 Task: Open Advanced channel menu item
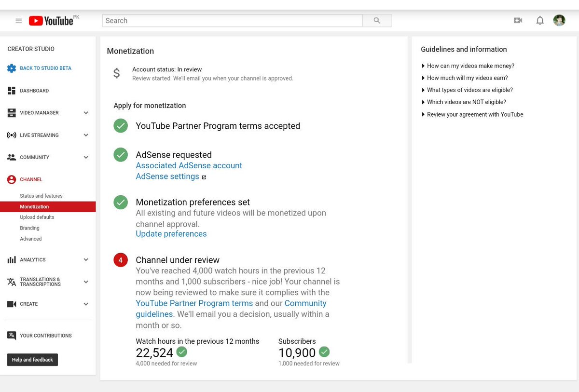pyautogui.click(x=31, y=239)
